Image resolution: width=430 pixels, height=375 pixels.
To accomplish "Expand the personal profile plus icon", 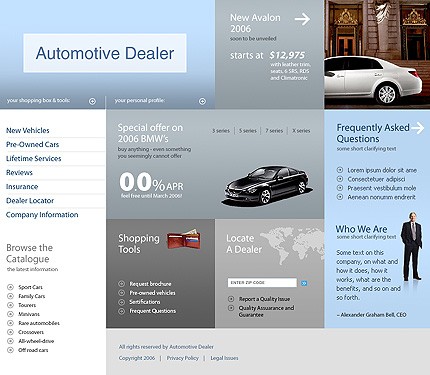I will click(x=202, y=101).
